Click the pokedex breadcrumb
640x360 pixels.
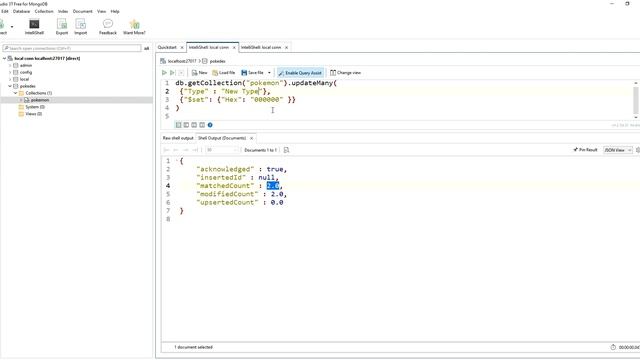[x=218, y=61]
